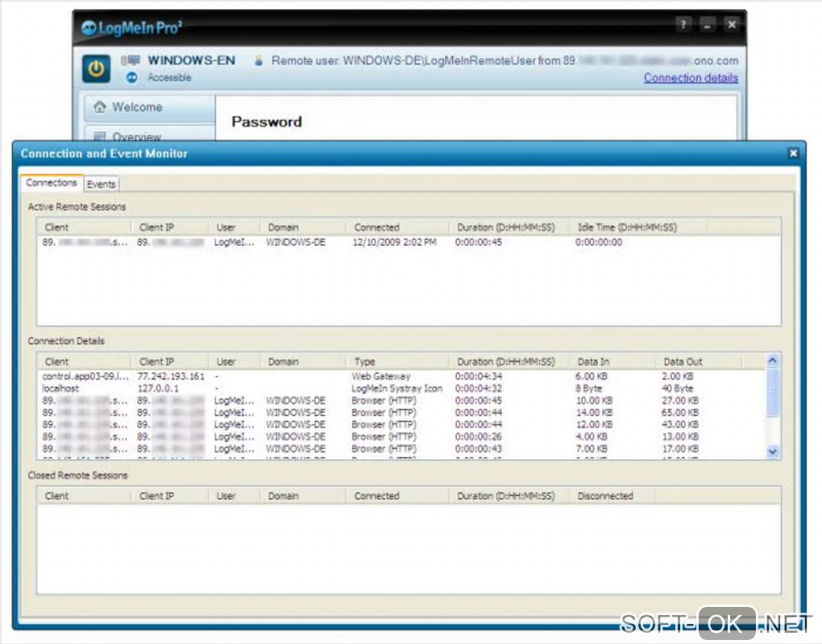Sort Active Remote Sessions by Client column
Image resolution: width=822 pixels, height=644 pixels.
click(x=84, y=227)
